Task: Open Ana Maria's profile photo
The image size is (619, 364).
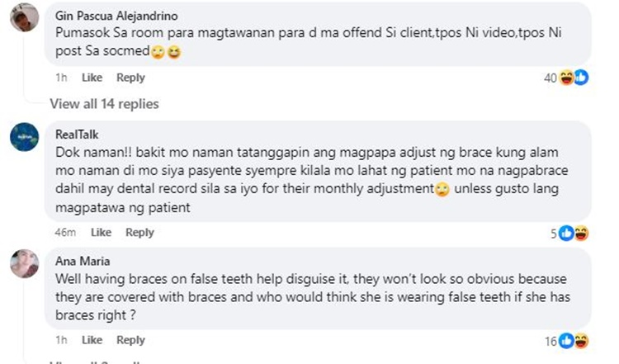Action: (x=25, y=263)
